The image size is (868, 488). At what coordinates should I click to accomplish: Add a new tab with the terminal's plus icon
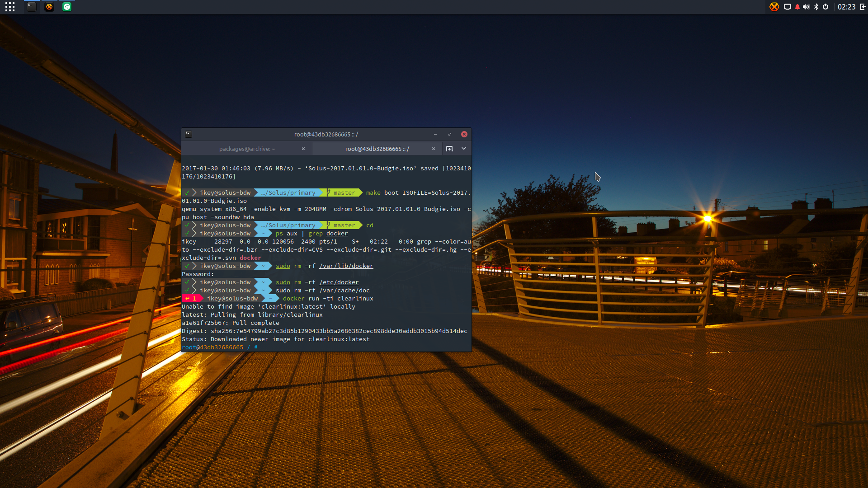[449, 149]
